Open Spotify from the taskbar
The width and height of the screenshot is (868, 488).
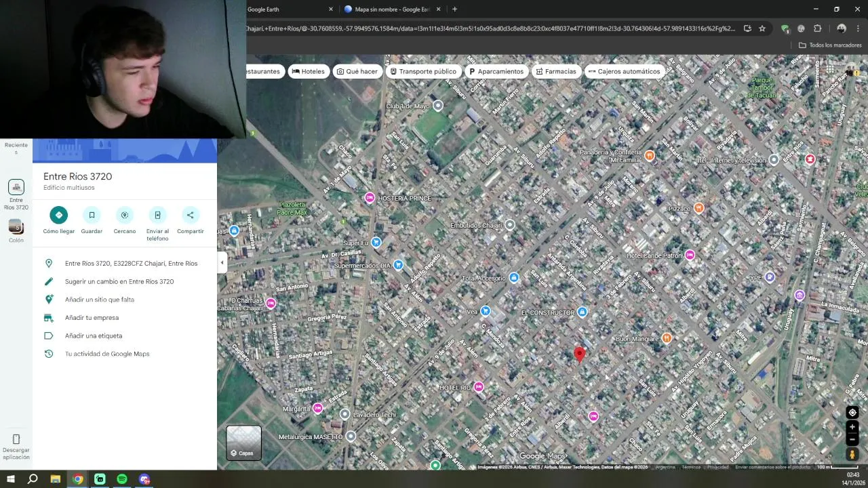coord(122,479)
